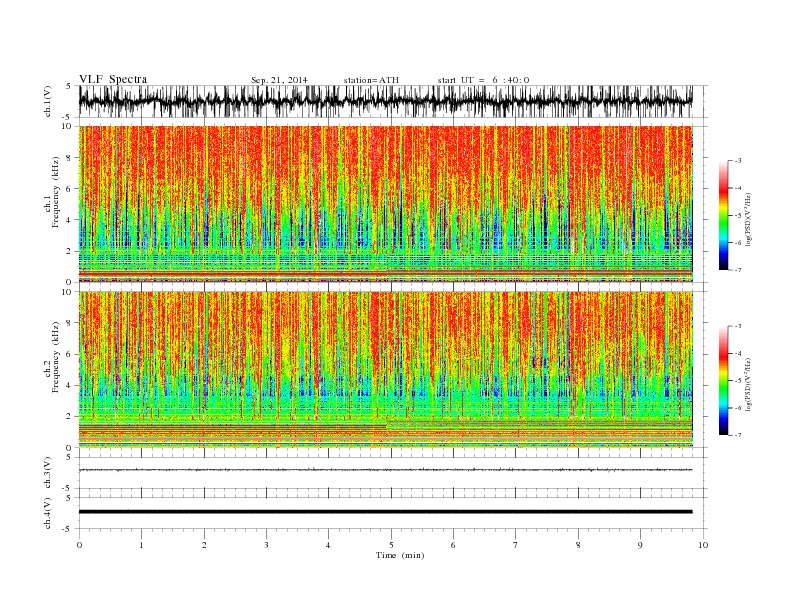Click the "4" kHz tick on ch.1 frequency axis
792x612 pixels.
coord(69,220)
